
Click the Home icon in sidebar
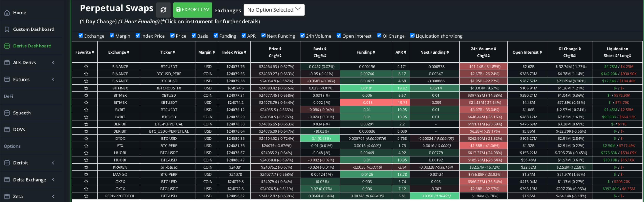[7, 12]
